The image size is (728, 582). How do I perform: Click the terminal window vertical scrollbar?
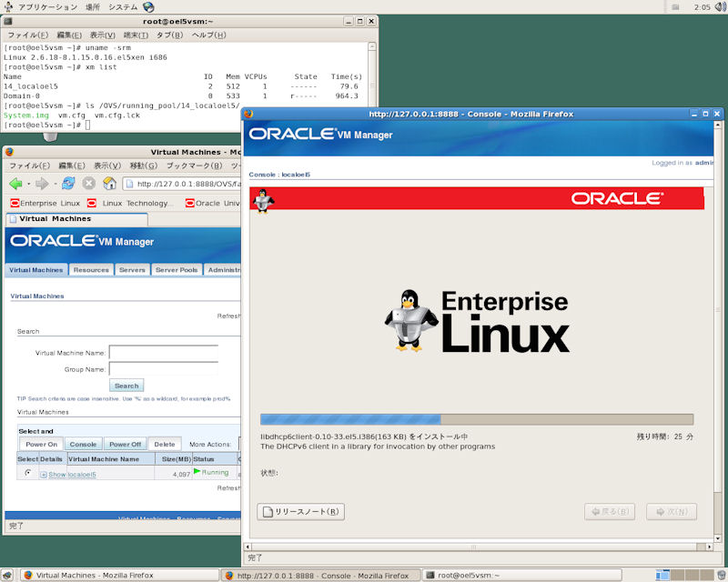pyautogui.click(x=372, y=85)
